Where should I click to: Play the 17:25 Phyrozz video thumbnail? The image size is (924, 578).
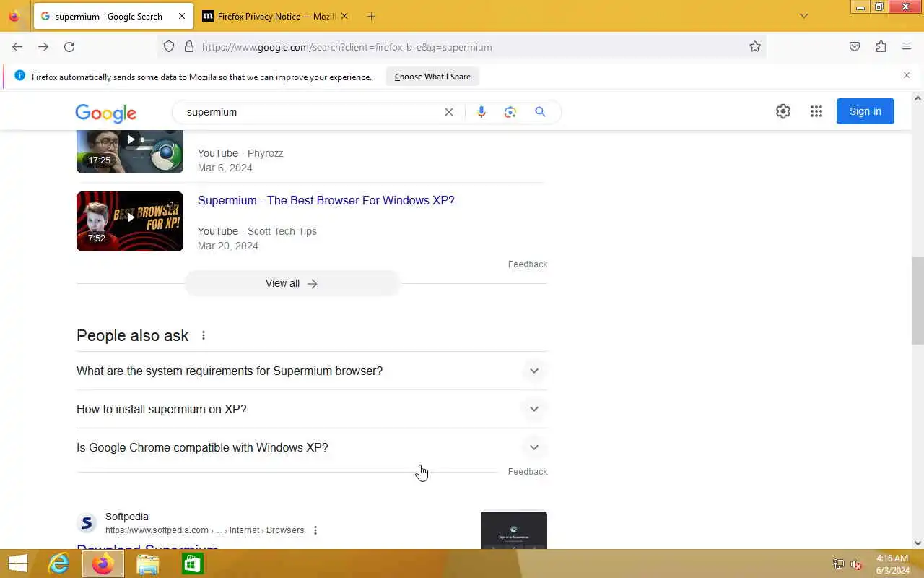click(130, 152)
